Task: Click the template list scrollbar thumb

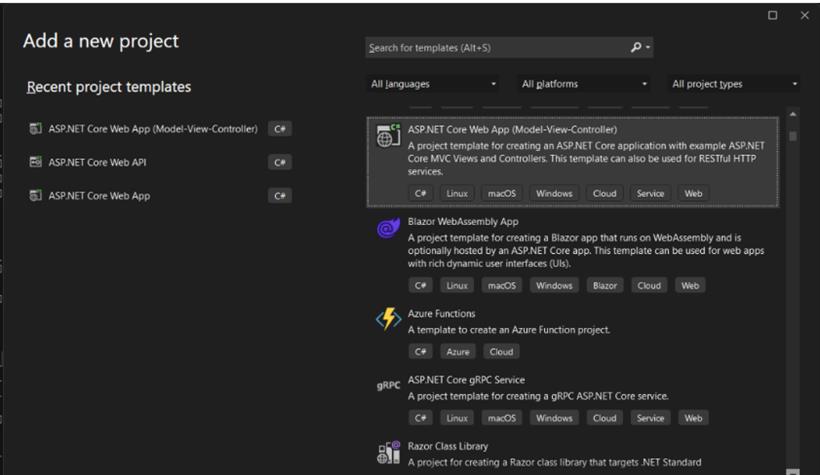Action: pos(793,136)
